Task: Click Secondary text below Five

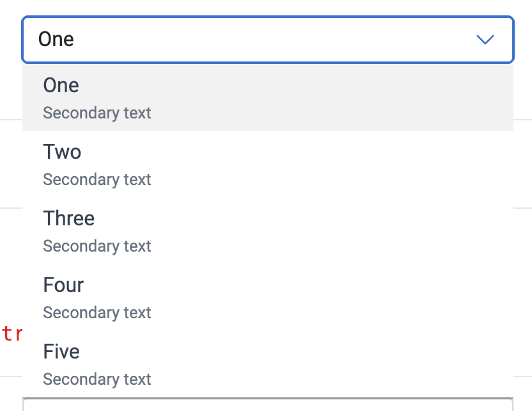Action: click(97, 379)
